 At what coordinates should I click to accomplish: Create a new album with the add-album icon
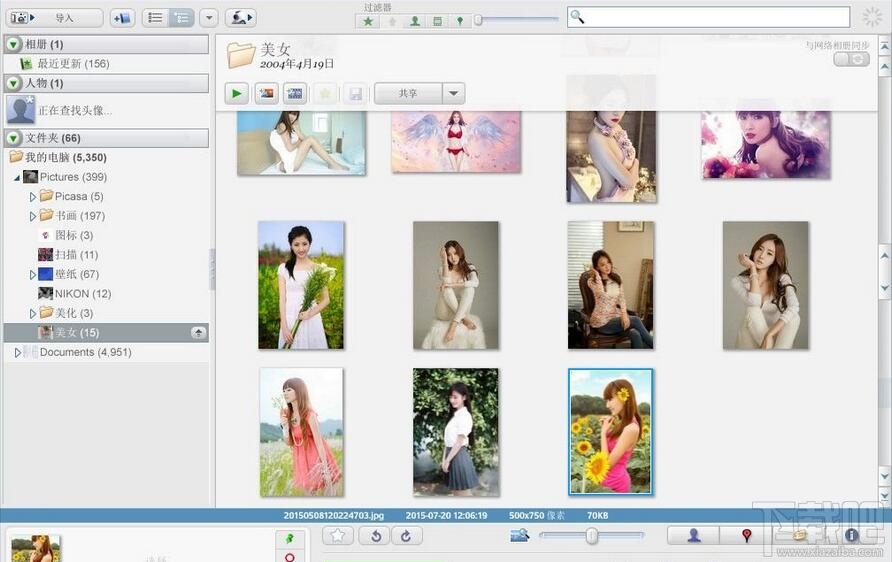point(122,18)
